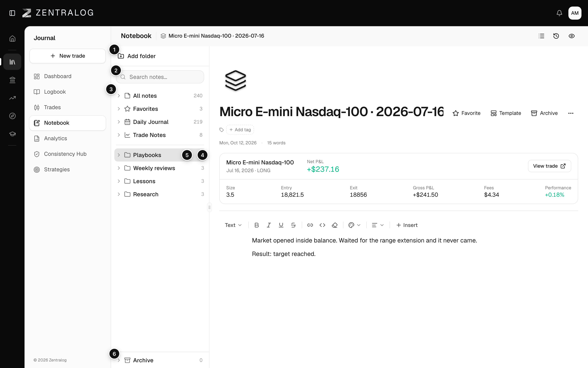
Task: Click the Add folder button
Action: click(137, 56)
